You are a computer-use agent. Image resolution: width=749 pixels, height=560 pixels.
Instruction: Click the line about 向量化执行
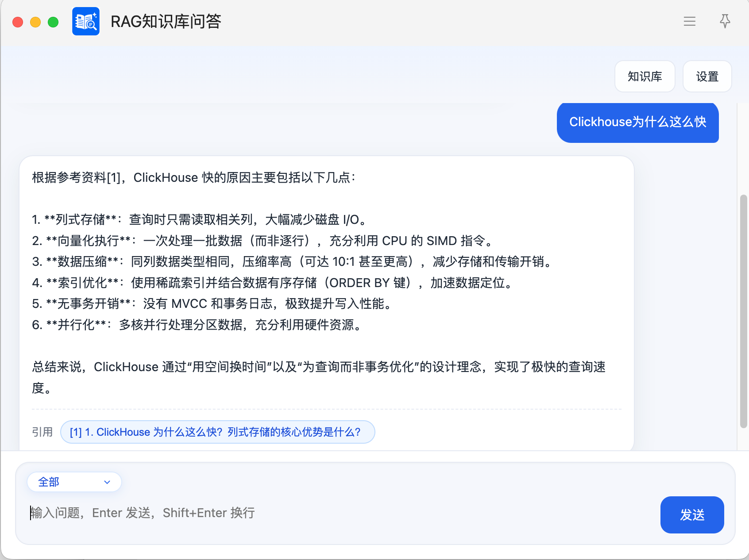tap(263, 241)
